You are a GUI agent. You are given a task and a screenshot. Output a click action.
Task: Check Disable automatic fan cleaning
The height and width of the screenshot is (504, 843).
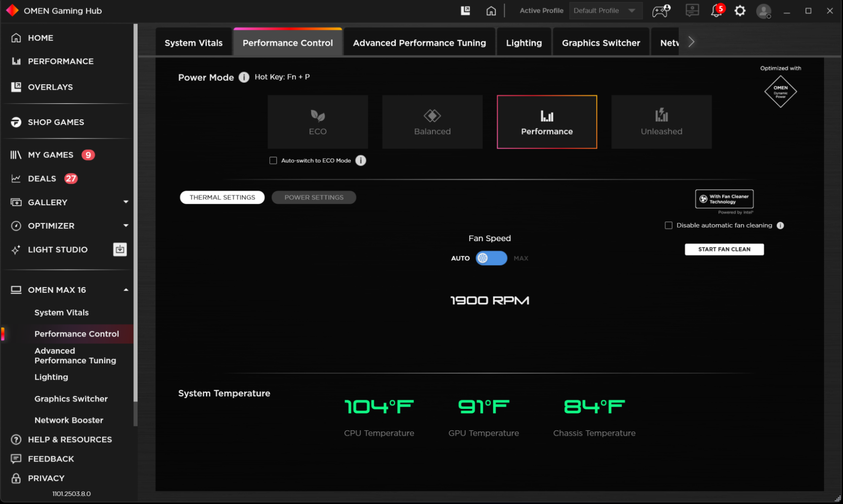coord(668,225)
